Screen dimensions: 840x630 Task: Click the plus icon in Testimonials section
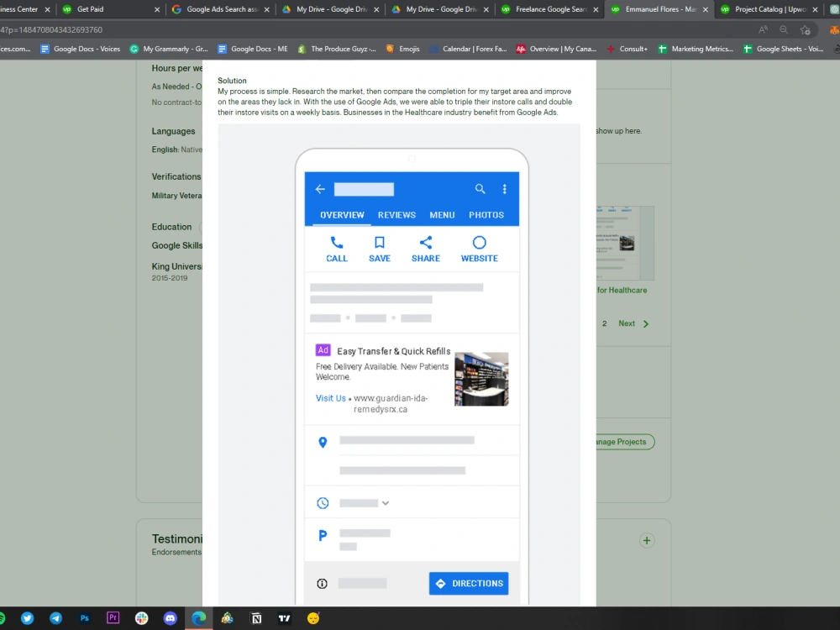647,540
